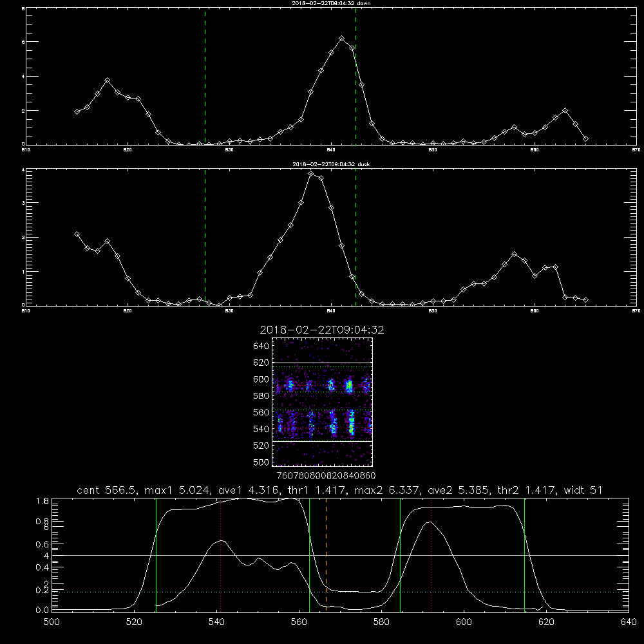The image size is (644, 644).
Task: Click the '520' y-axis label beside the spectrogram
Action: click(x=261, y=446)
